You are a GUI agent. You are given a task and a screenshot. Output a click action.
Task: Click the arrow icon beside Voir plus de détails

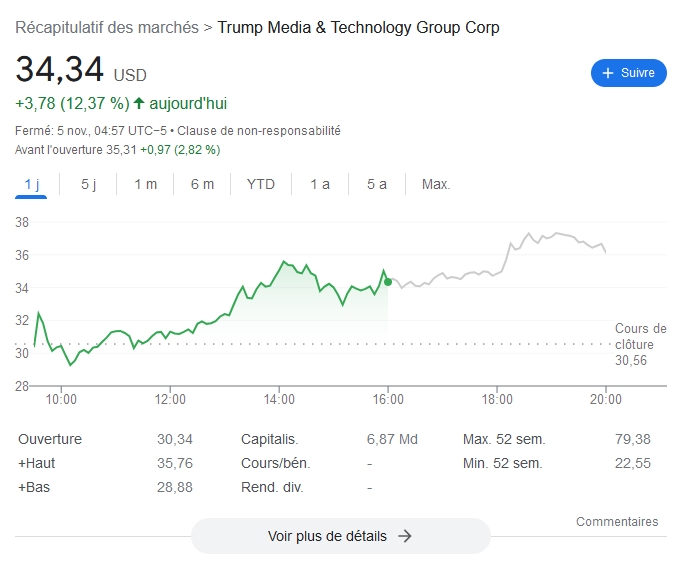405,536
